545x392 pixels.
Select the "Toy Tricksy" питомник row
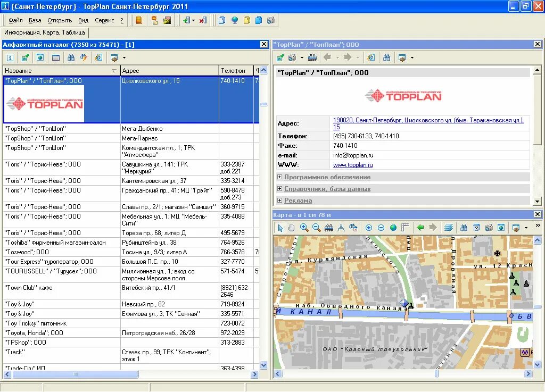131,323
